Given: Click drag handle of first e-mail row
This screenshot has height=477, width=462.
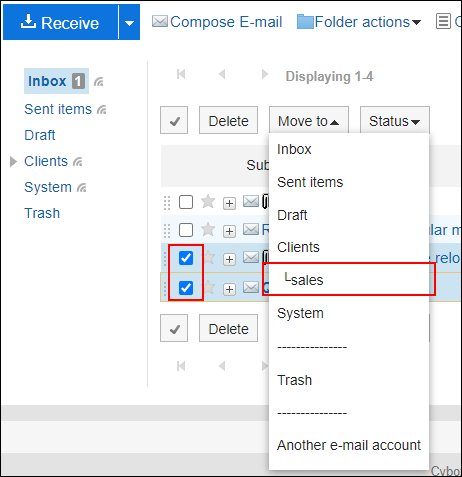Looking at the screenshot, I should tap(167, 203).
